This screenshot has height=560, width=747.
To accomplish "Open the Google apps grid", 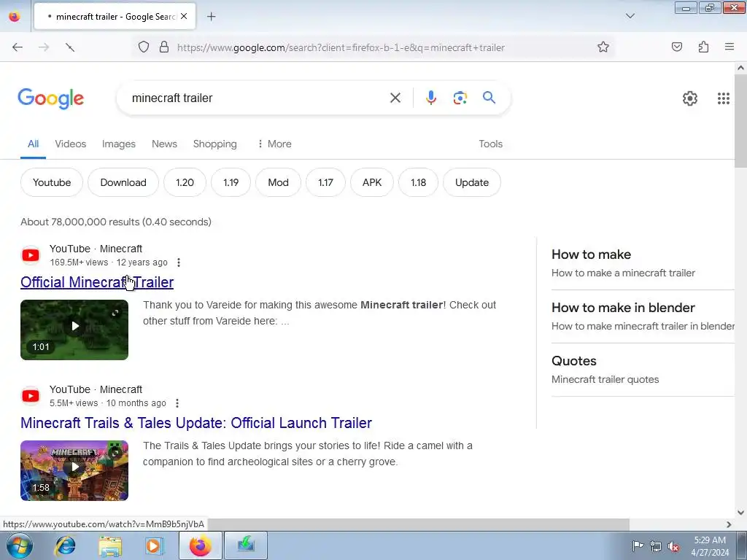I will (724, 98).
